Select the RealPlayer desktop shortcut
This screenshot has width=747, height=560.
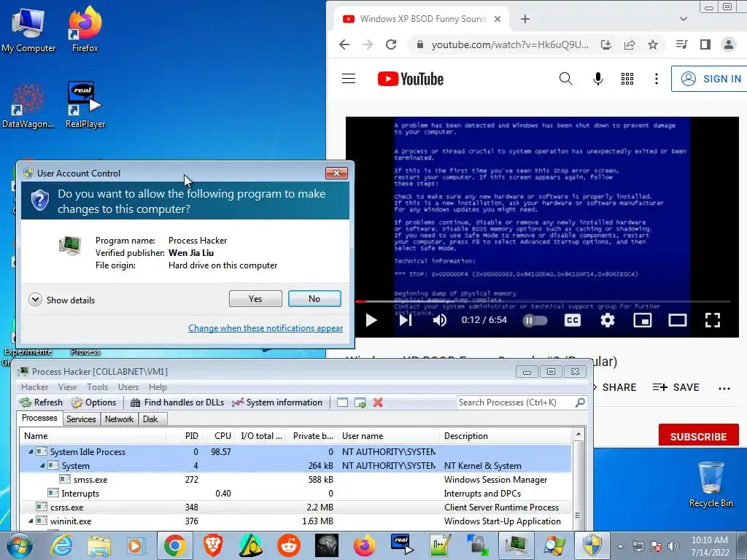(x=85, y=106)
